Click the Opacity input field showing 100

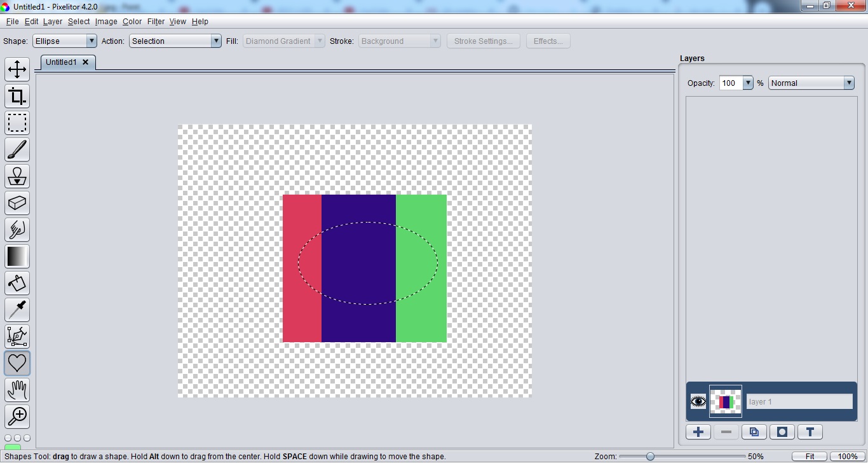(731, 83)
